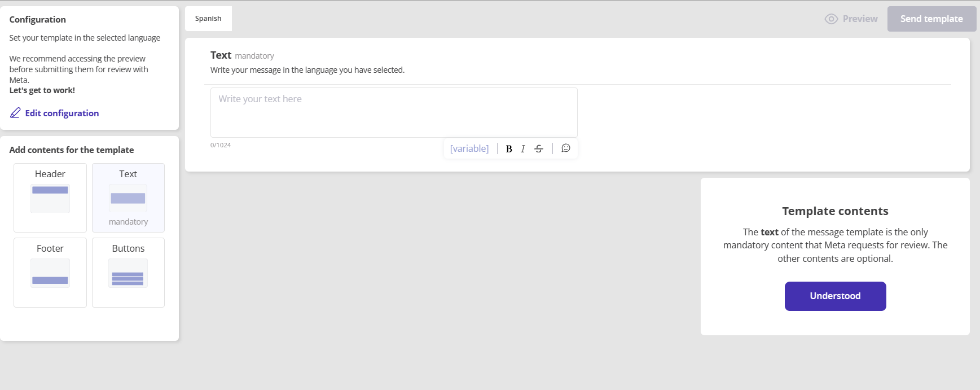Image resolution: width=980 pixels, height=390 pixels.
Task: Click the pencil icon beside Edit configuration
Action: point(15,113)
